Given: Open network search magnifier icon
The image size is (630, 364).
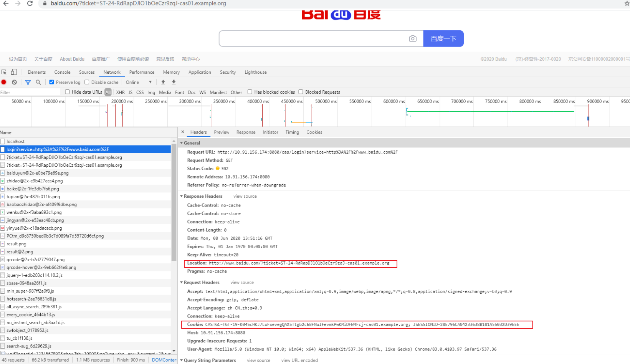Looking at the screenshot, I should 38,82.
